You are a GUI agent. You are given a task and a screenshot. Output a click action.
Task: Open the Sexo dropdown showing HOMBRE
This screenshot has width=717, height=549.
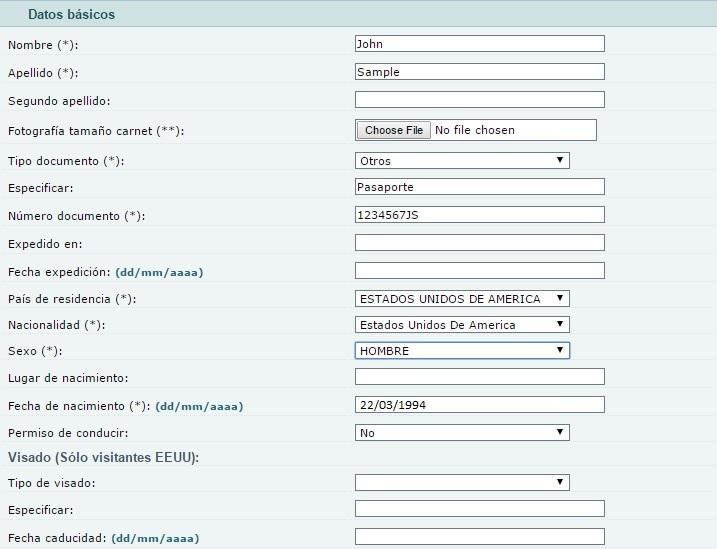462,351
